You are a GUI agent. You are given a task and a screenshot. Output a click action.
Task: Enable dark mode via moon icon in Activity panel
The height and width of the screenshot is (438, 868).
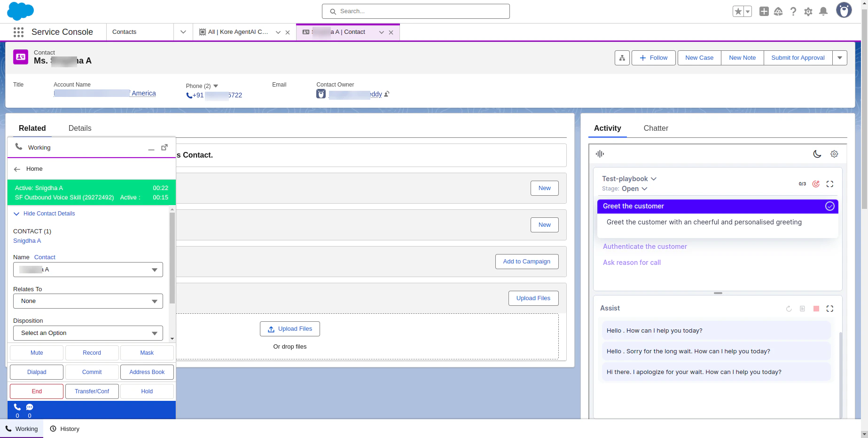pyautogui.click(x=817, y=154)
